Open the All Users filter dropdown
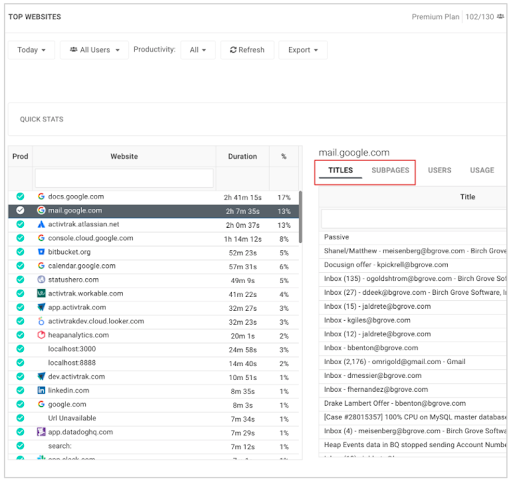Screen dimensions: 512x480 click(94, 50)
